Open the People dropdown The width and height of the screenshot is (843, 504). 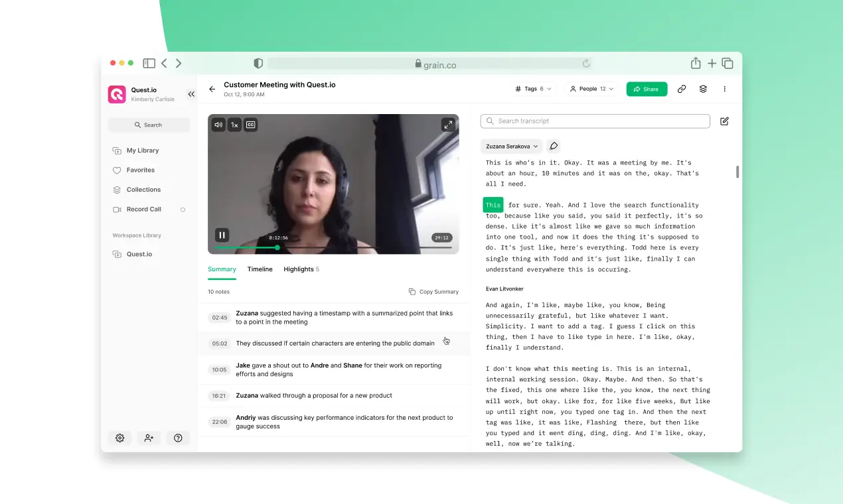click(x=591, y=89)
